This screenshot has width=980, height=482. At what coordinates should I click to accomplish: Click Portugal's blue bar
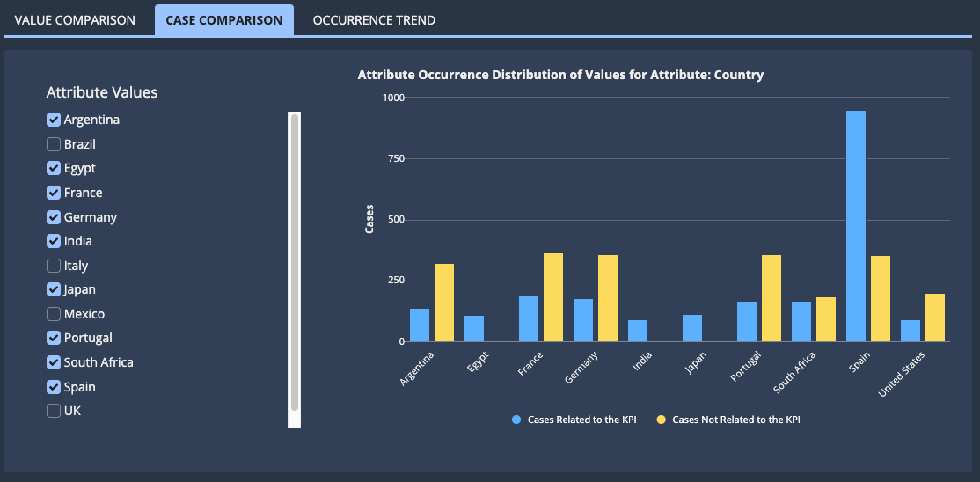[747, 322]
